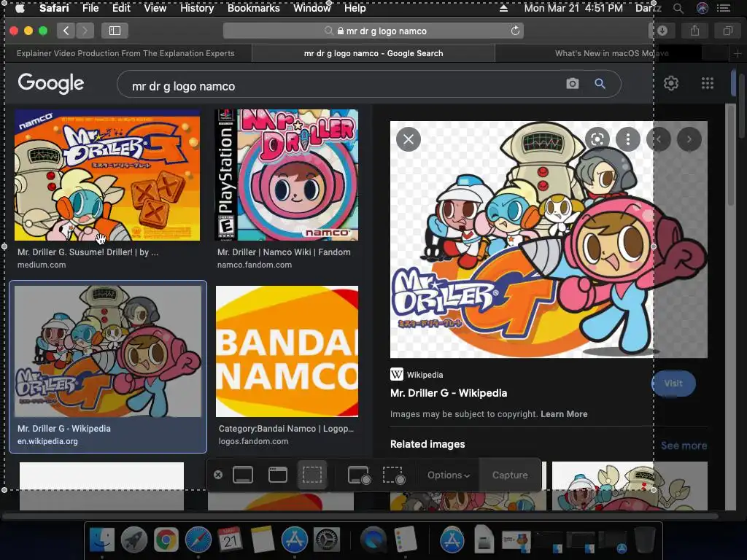Click the Safari forward navigation arrow
This screenshot has width=747, height=560.
click(85, 31)
